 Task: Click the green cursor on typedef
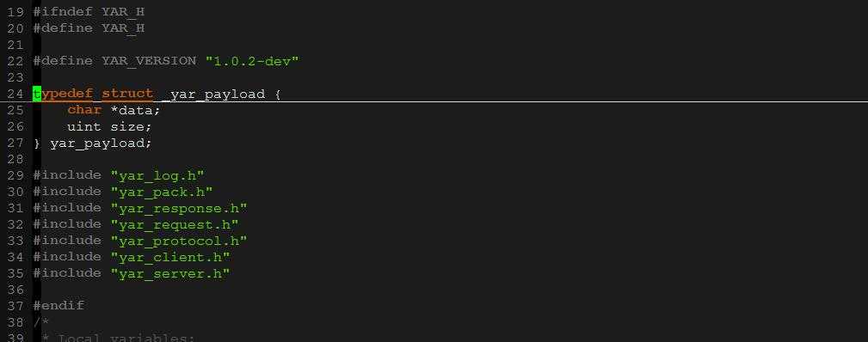point(37,94)
